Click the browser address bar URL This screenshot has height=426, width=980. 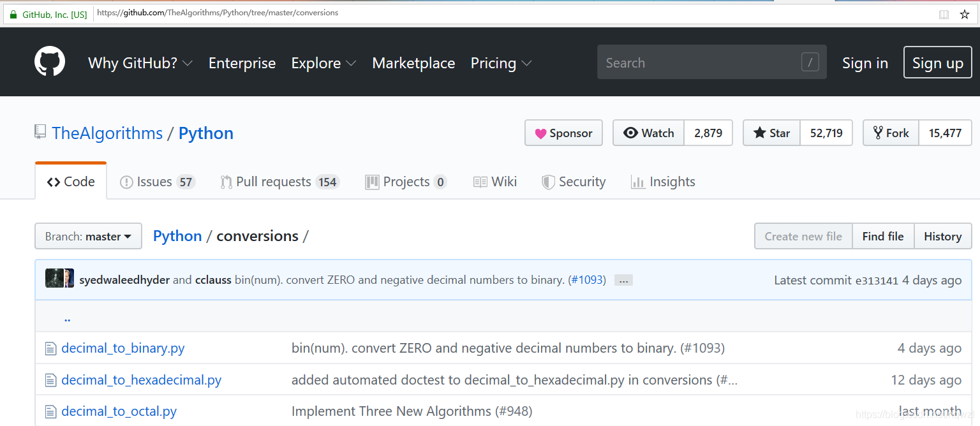click(218, 13)
